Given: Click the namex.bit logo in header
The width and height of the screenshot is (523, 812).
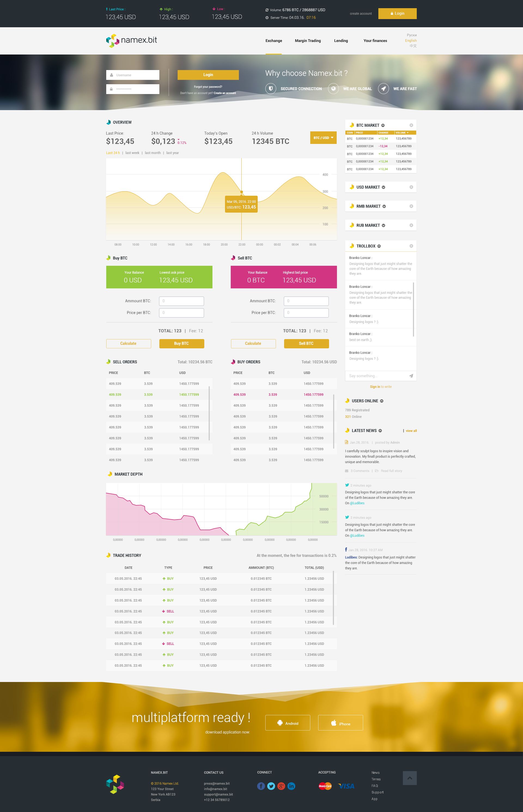Looking at the screenshot, I should click(x=131, y=40).
